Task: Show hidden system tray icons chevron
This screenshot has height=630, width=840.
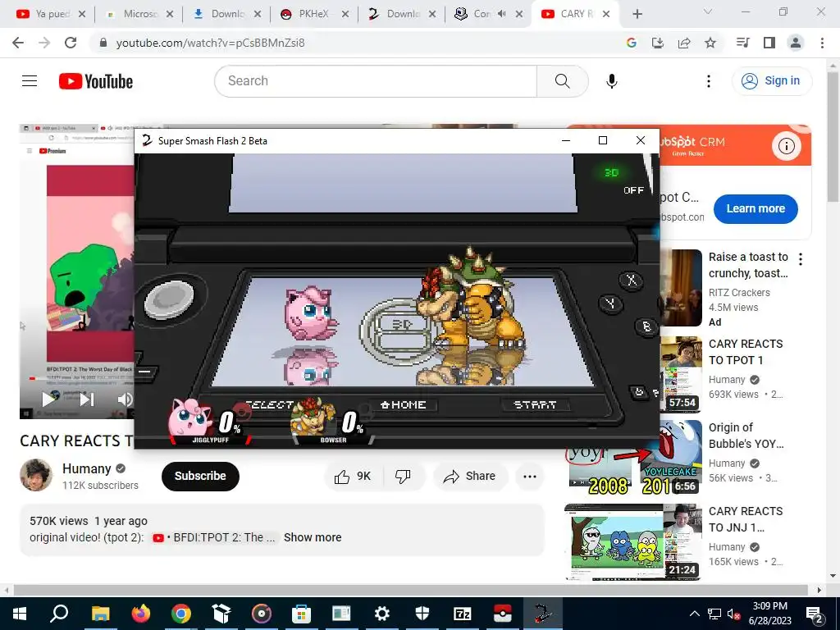Action: point(694,614)
